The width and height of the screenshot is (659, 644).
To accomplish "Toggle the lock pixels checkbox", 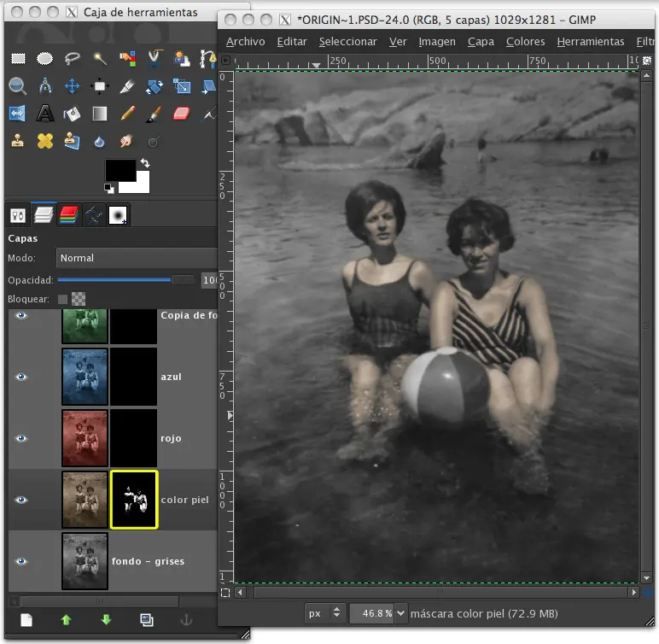I will (x=62, y=299).
